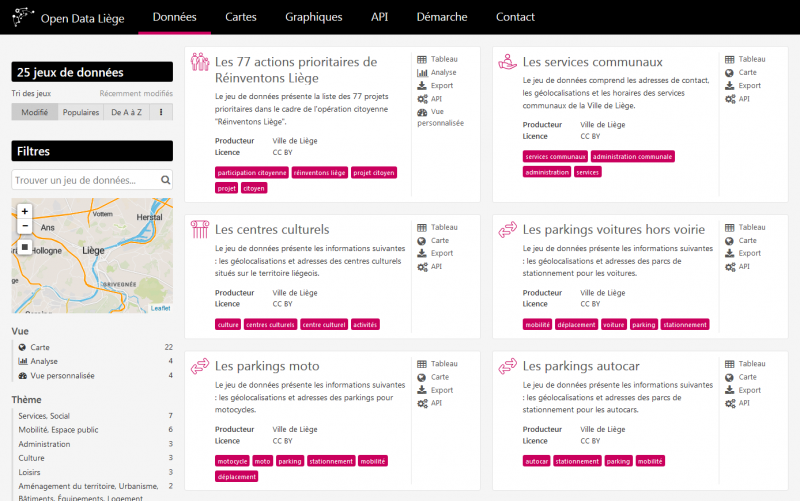Open the API navigation tab
This screenshot has width=800, height=501.
(380, 17)
